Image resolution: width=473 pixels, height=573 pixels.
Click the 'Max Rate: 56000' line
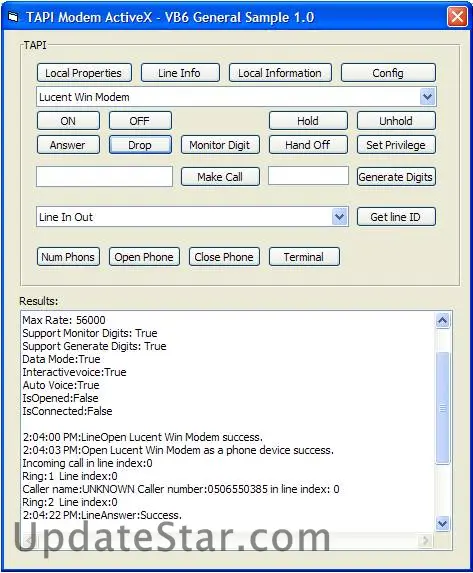(64, 320)
